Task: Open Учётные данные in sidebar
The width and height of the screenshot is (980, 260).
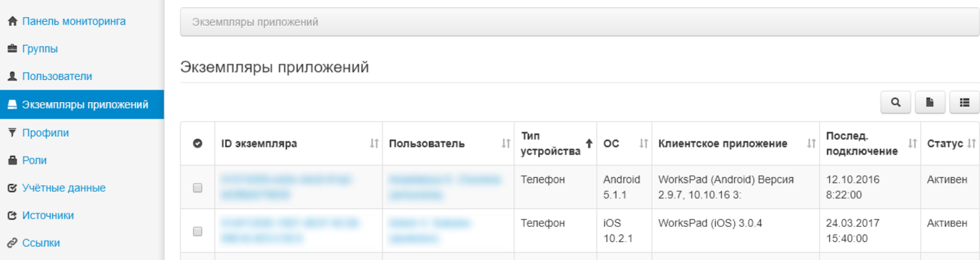Action: pos(64,188)
